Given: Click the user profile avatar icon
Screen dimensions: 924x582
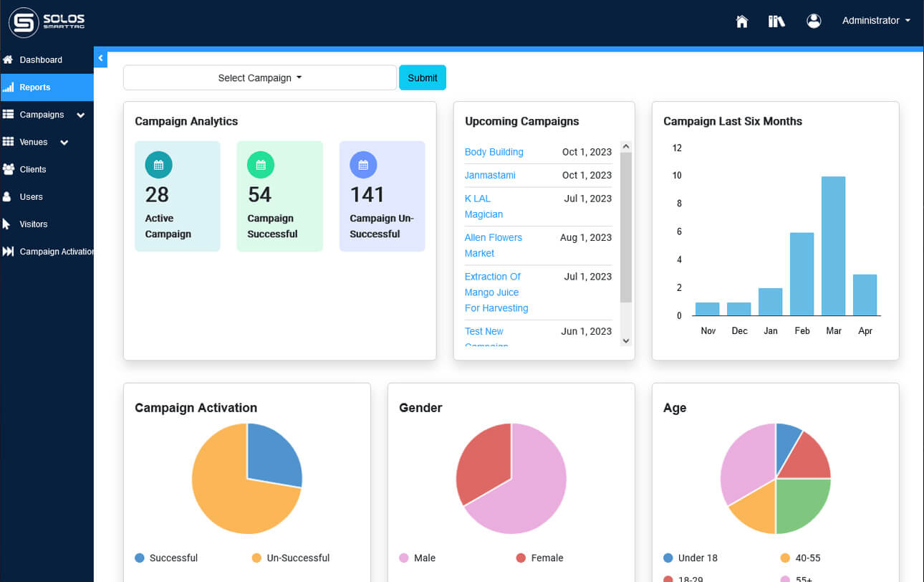Looking at the screenshot, I should click(814, 22).
